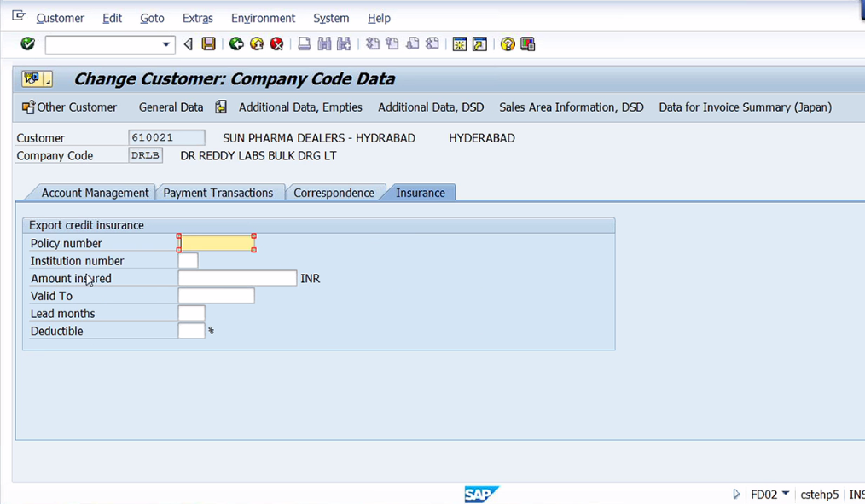Click the Customer number field 610021
The width and height of the screenshot is (865, 504).
(166, 138)
